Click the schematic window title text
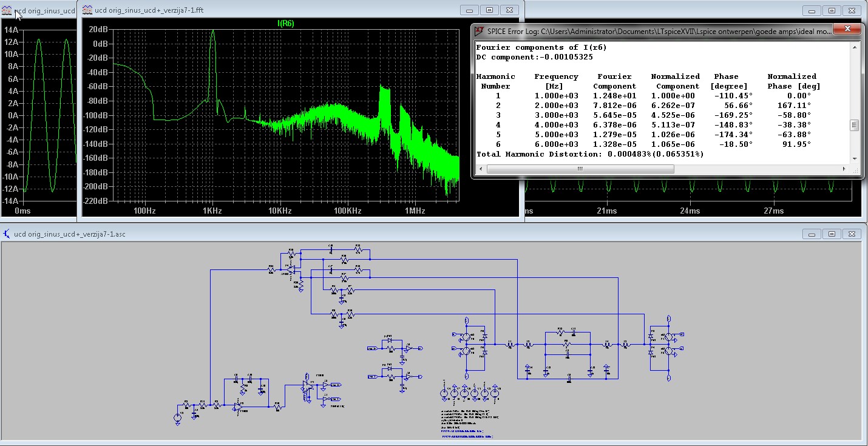 pos(70,234)
